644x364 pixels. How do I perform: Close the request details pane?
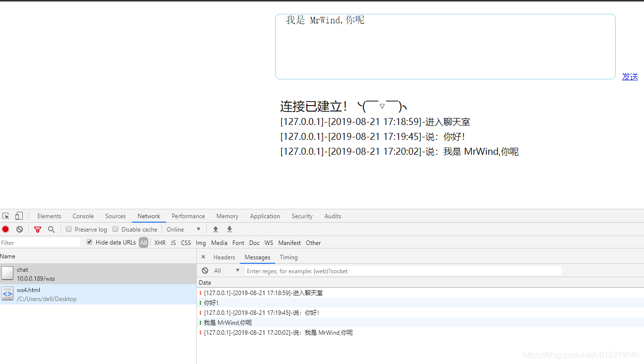coord(203,257)
